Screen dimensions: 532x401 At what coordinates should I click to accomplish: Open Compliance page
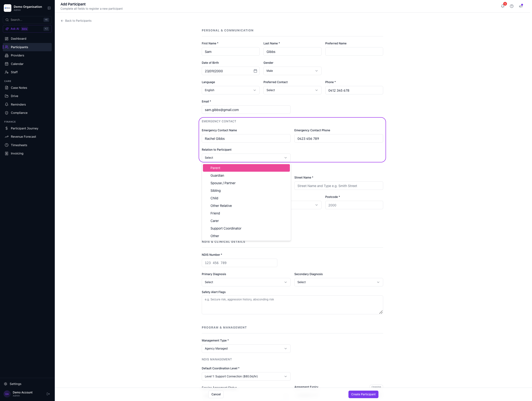click(x=27, y=113)
